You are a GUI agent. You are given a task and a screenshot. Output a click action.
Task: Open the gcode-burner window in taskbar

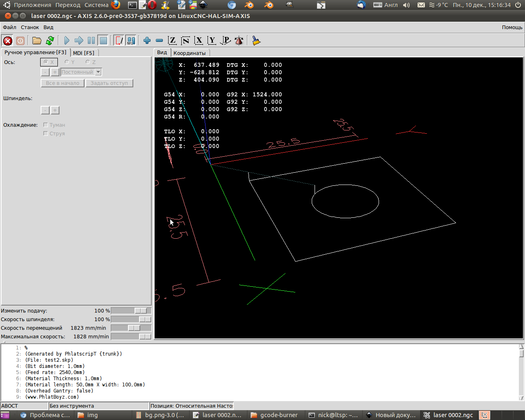[275, 415]
